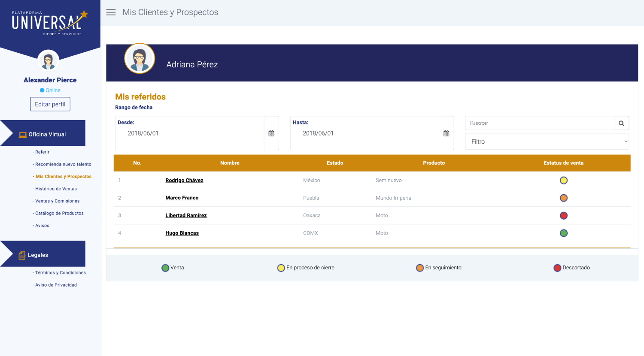This screenshot has width=644, height=356.
Task: Click Rodrigo Chávez's yellow status circle
Action: pyautogui.click(x=564, y=181)
